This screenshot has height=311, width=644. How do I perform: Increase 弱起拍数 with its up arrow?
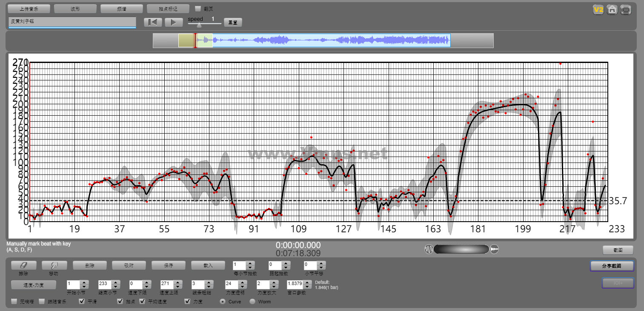coord(286,263)
